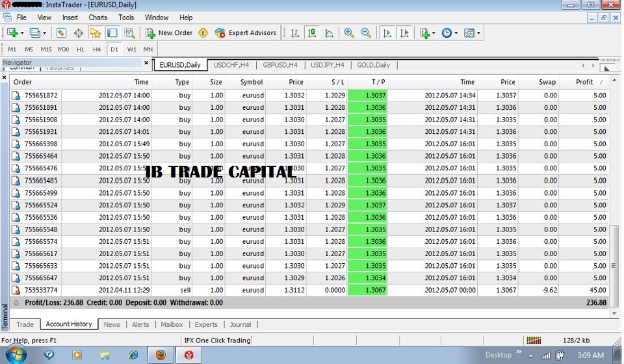Open Windows Explorer folder on taskbar
The height and width of the screenshot is (364, 624).
coord(105,355)
